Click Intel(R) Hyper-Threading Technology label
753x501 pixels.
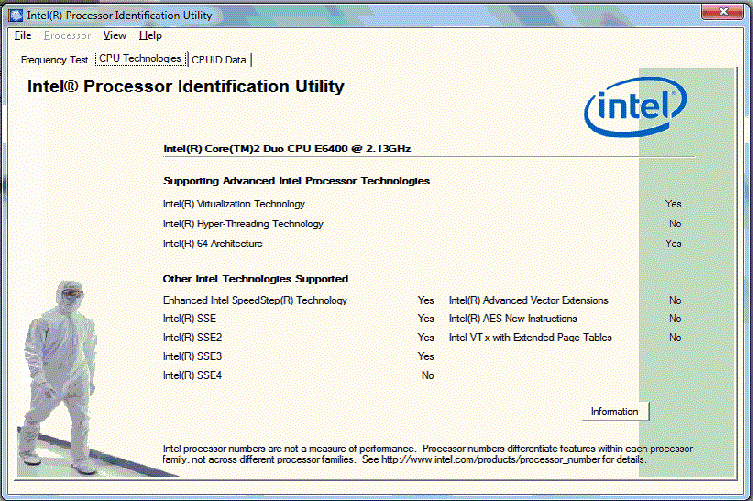coord(243,224)
